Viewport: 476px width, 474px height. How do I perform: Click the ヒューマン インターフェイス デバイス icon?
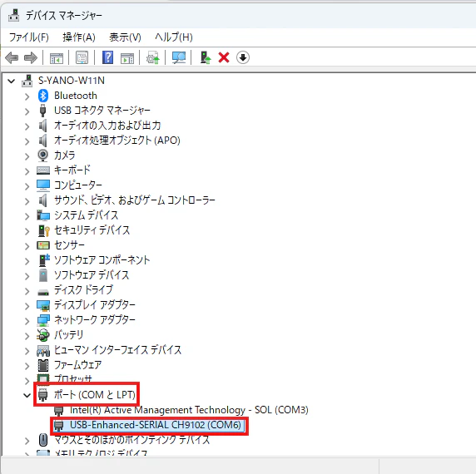(x=43, y=351)
